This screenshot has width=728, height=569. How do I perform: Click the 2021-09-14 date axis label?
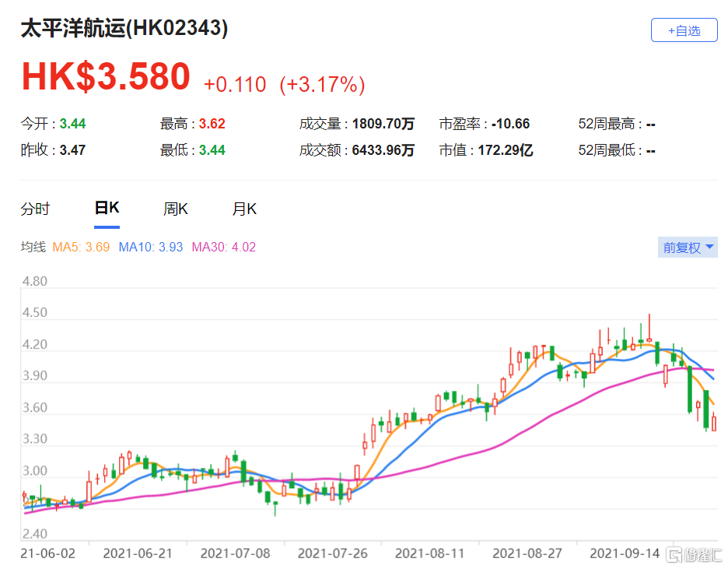pos(625,553)
